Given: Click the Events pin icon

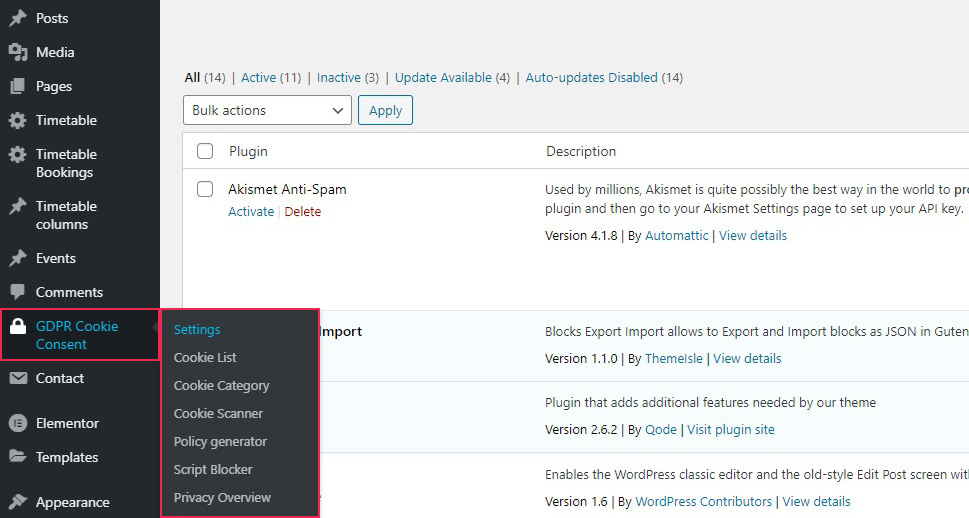Looking at the screenshot, I should 18,258.
